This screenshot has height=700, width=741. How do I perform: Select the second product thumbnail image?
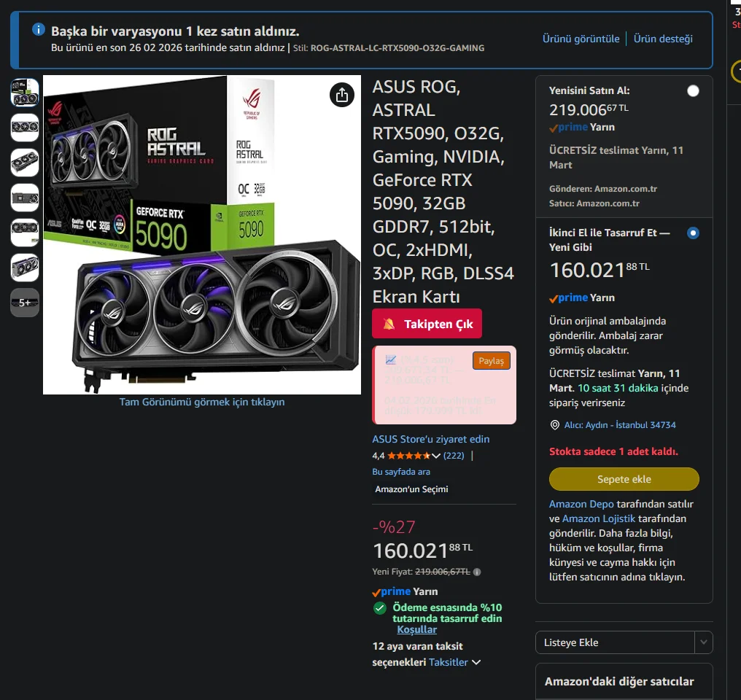[25, 127]
